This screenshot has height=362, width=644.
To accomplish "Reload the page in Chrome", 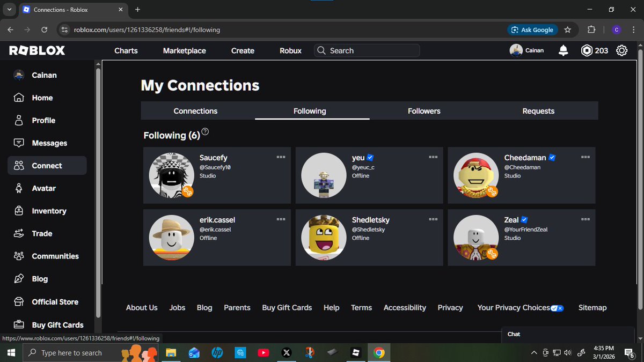I will (x=44, y=30).
